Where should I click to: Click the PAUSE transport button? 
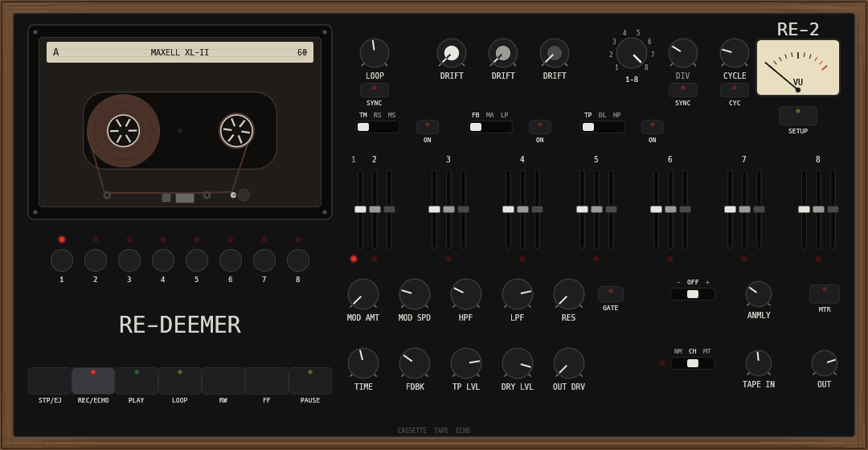click(x=310, y=381)
